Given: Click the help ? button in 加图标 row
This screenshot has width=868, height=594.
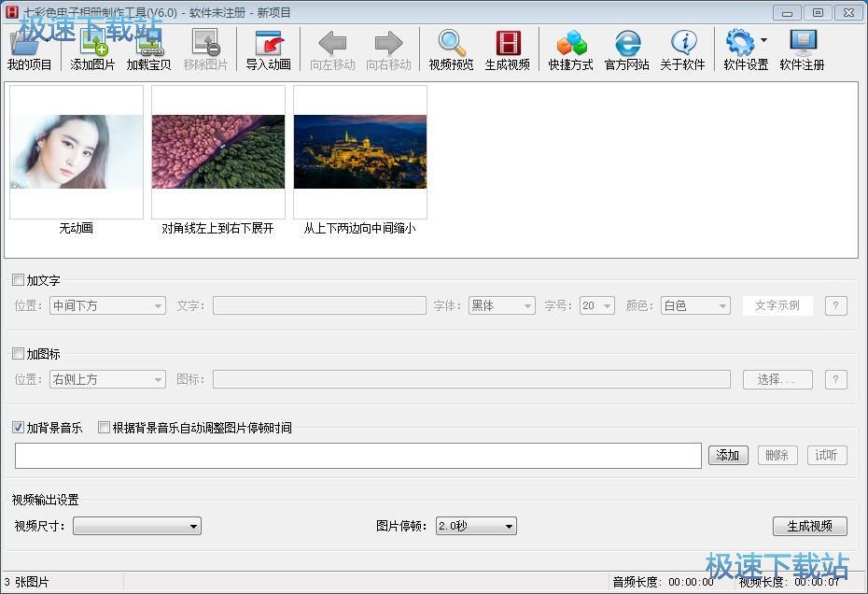Looking at the screenshot, I should [x=836, y=379].
